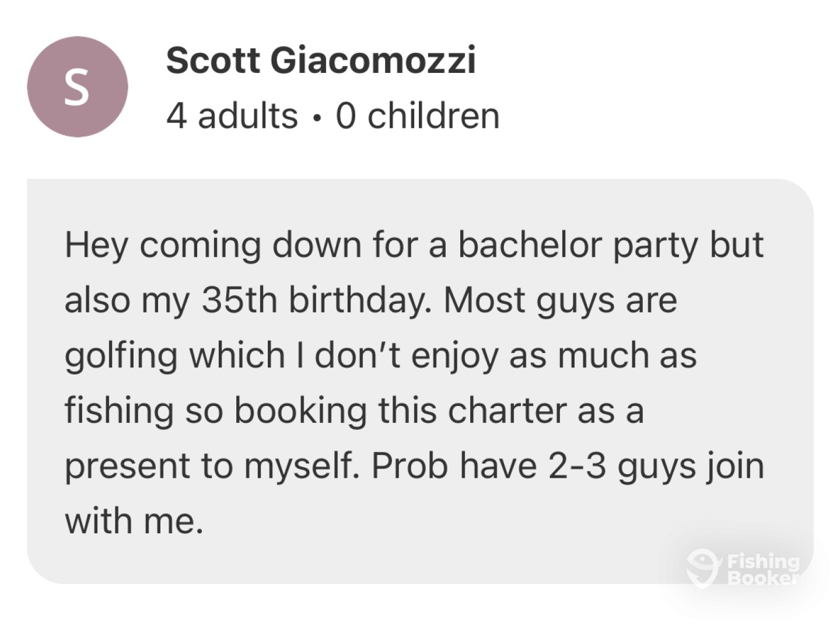Click the word "coming" in the message
Screen dimensions: 840x630
point(200,245)
